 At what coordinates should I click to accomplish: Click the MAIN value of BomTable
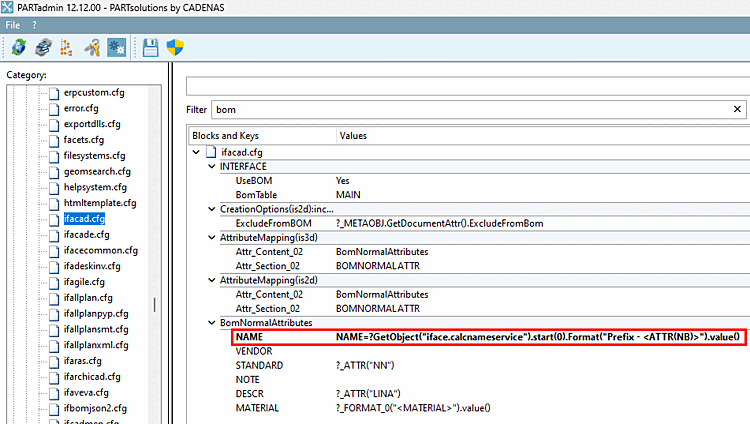coord(348,195)
